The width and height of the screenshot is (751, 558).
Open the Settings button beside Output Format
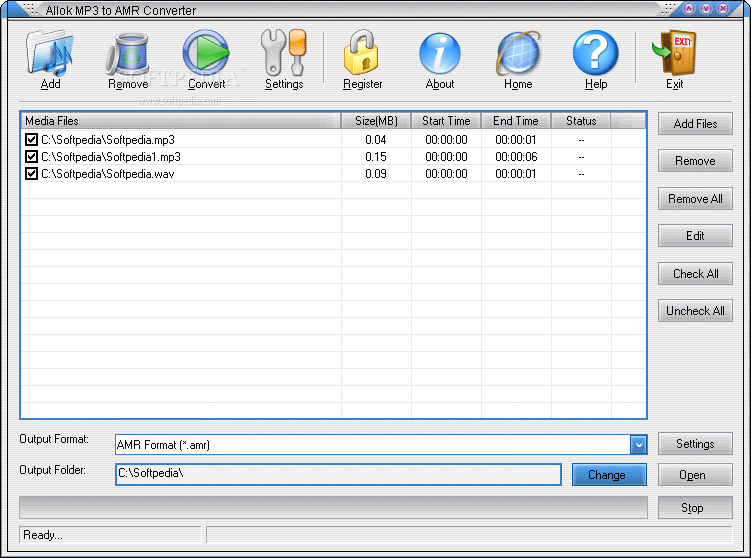(x=695, y=444)
